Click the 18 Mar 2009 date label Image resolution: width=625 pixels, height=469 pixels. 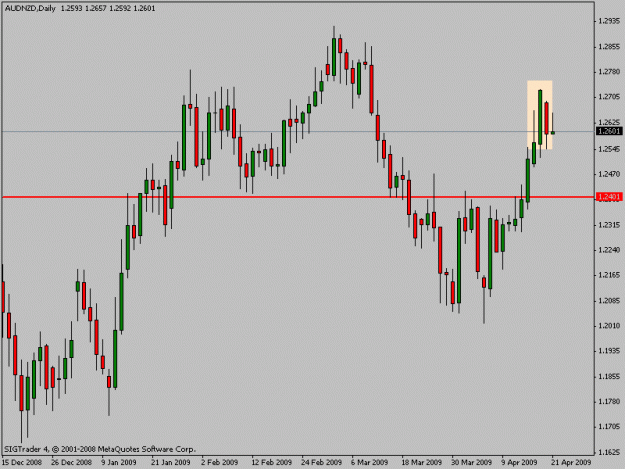click(422, 462)
